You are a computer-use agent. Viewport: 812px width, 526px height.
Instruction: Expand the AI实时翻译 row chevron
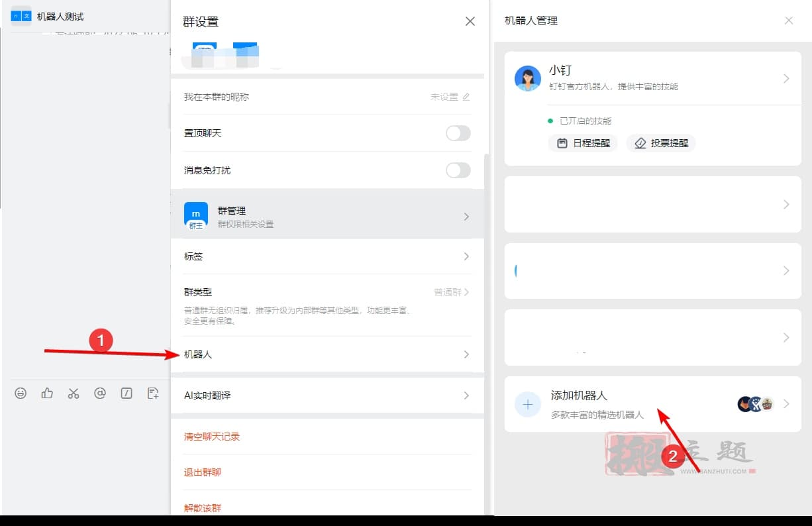[x=466, y=395]
